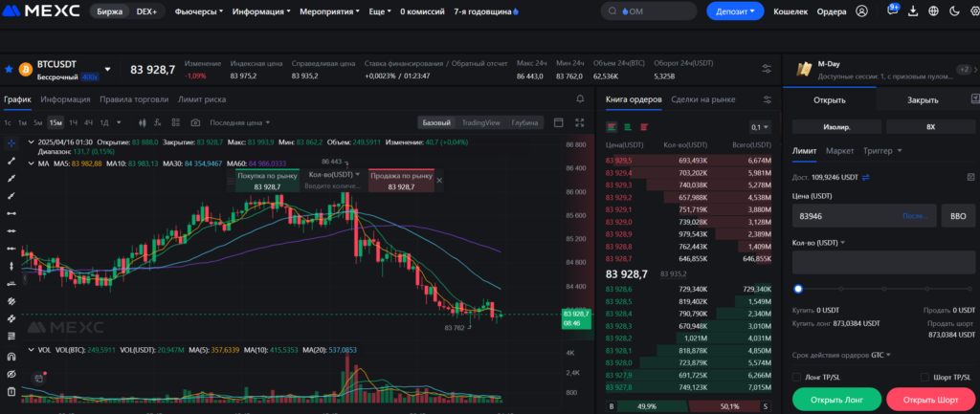Enable the Лонг TP/SL checkbox
Screen dimensions: 980x414
tap(797, 377)
